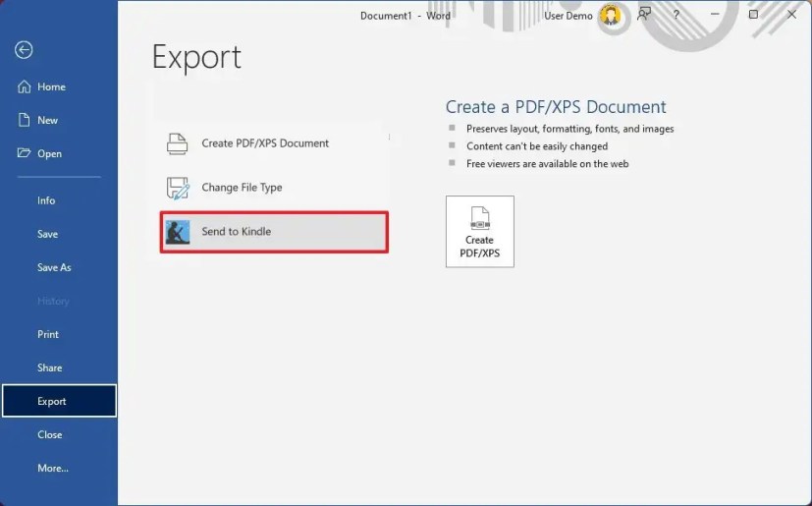
Task: Click the back arrow icon
Action: [24, 50]
